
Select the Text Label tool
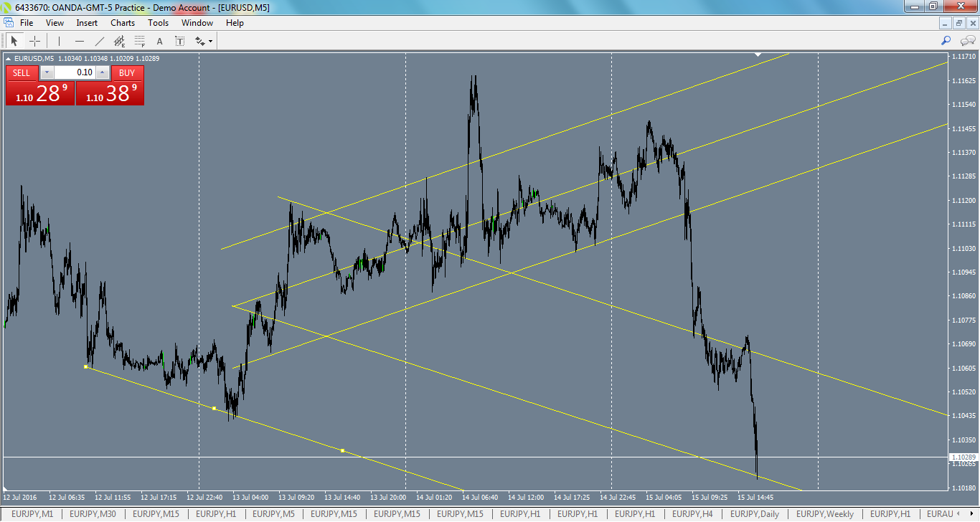[179, 41]
